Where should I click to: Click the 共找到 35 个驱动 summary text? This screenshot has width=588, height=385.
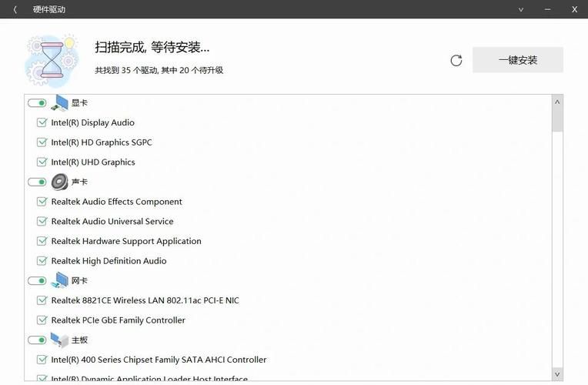click(x=159, y=70)
